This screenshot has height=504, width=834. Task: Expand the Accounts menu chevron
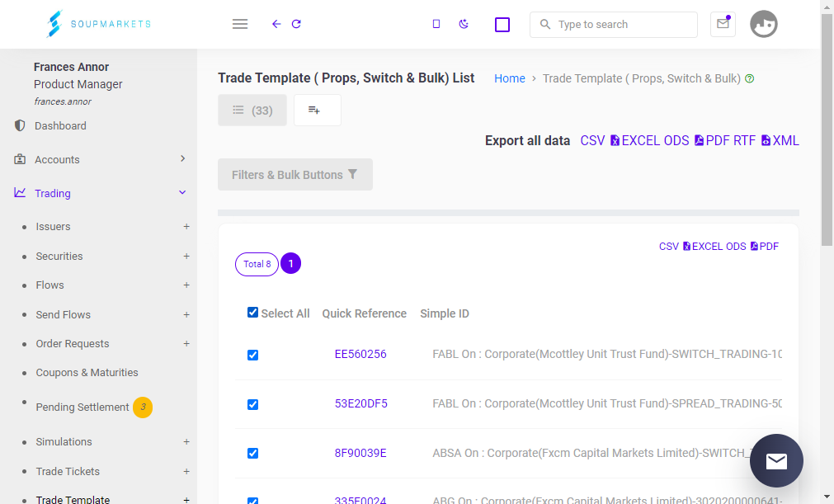(x=182, y=158)
